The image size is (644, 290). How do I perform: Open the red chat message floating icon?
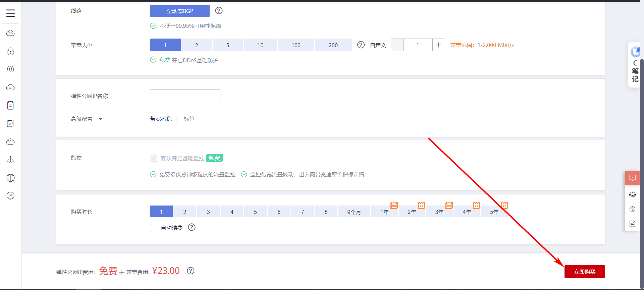pos(632,178)
